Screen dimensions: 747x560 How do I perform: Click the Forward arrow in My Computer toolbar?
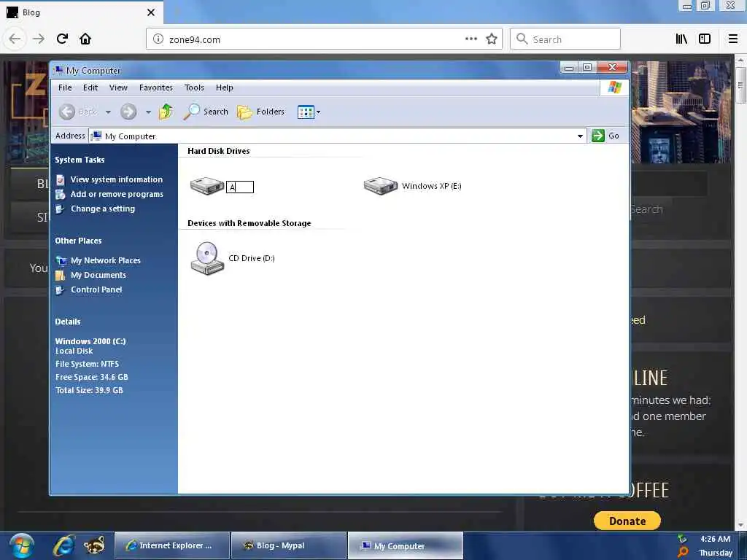click(x=128, y=112)
